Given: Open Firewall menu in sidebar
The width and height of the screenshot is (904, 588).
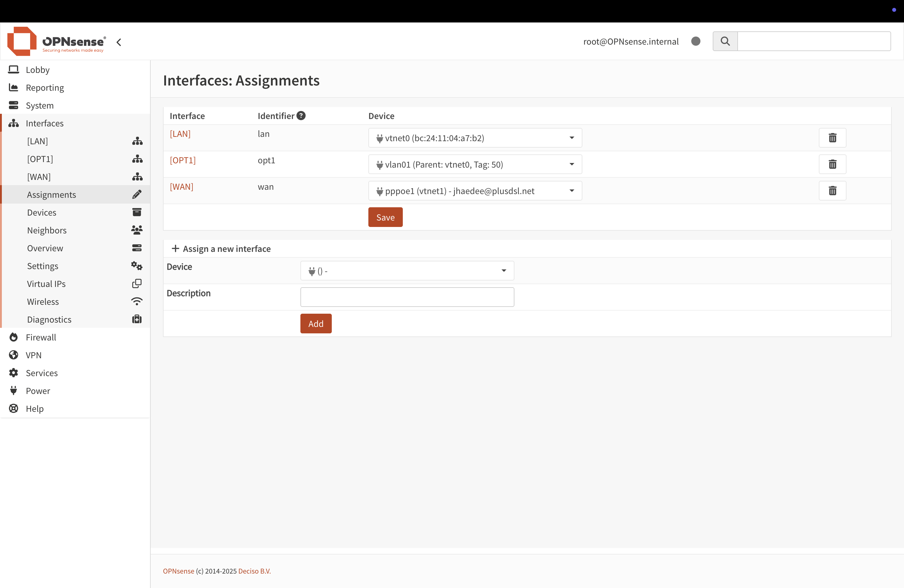Looking at the screenshot, I should point(41,337).
